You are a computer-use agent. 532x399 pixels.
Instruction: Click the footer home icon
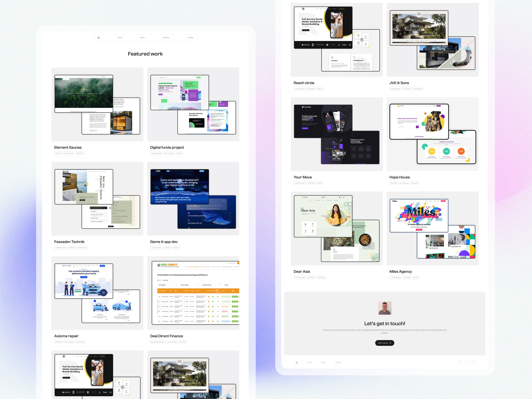pyautogui.click(x=297, y=362)
